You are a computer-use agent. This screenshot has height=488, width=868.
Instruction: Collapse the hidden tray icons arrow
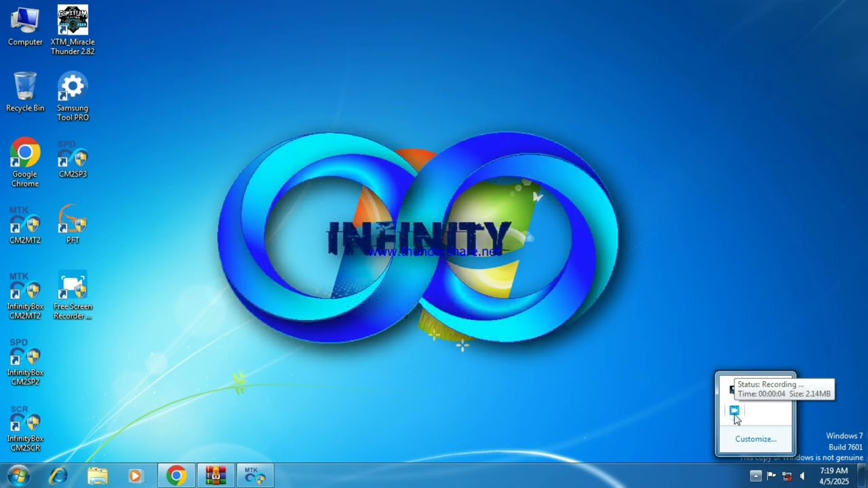(x=755, y=476)
